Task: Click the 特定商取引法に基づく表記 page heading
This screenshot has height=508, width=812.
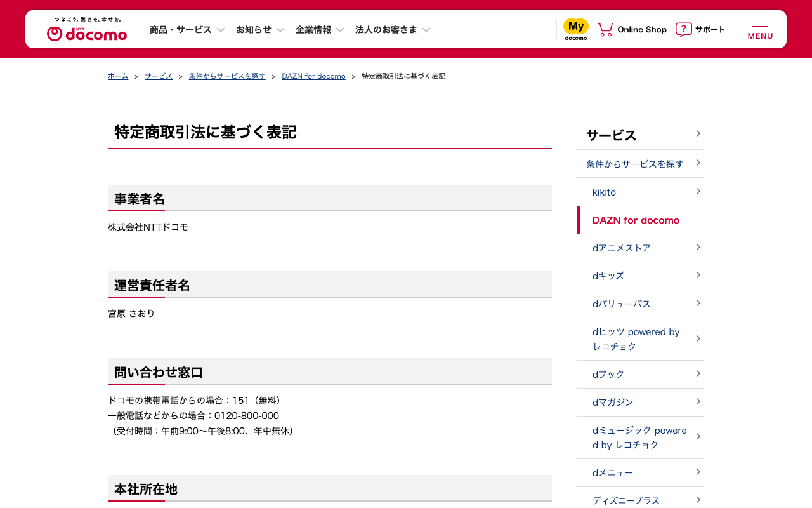Action: click(x=206, y=132)
